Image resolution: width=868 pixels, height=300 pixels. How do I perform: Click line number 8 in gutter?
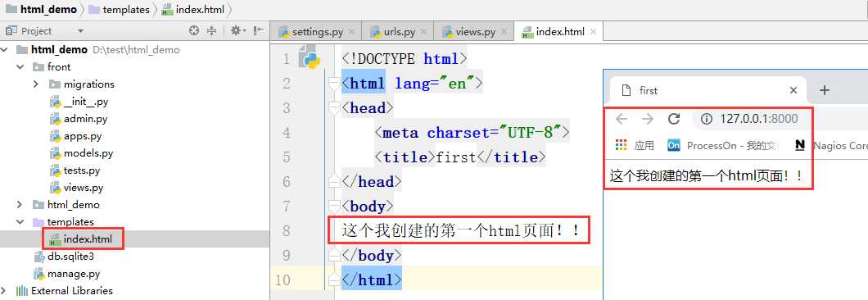coord(286,230)
